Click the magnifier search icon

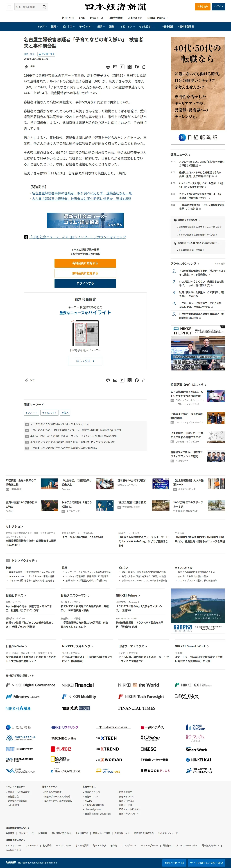[44, 7]
